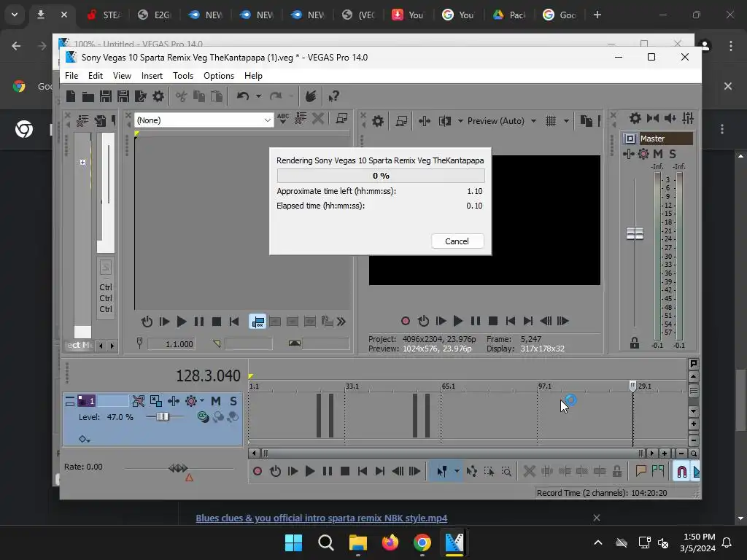
Task: Click copy snapshot to clipboard icon
Action: click(x=586, y=121)
